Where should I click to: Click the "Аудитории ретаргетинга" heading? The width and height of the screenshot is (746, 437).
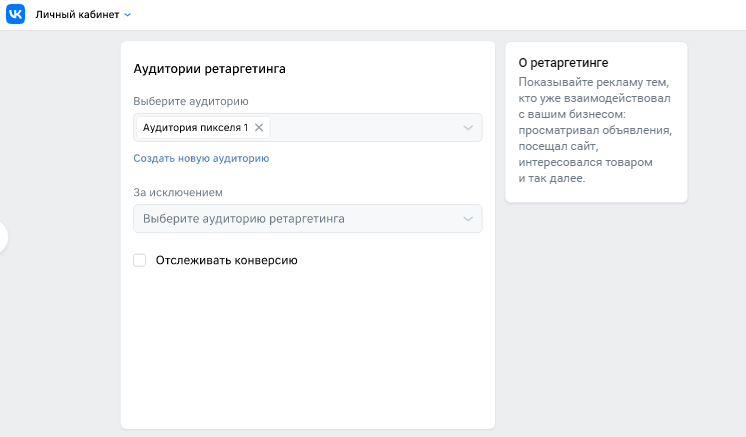(x=209, y=69)
